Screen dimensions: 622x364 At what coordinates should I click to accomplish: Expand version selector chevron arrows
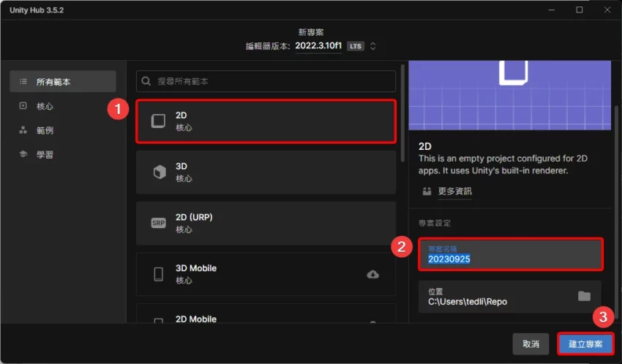click(x=373, y=46)
